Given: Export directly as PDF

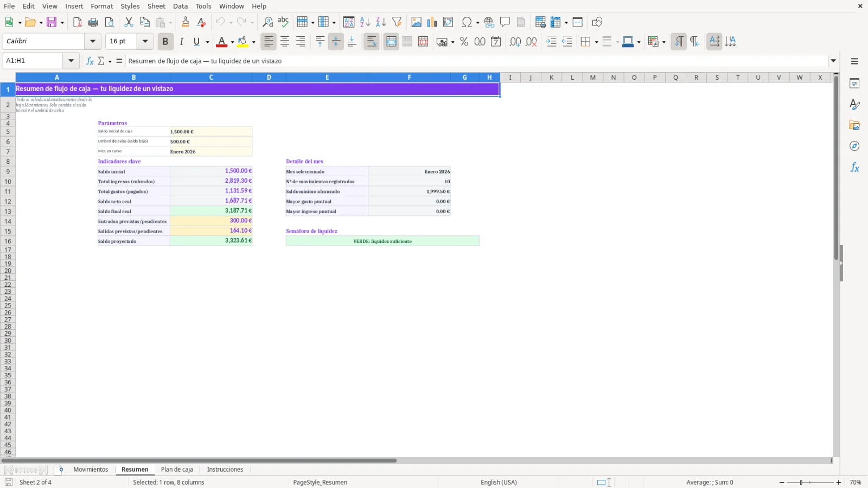Looking at the screenshot, I should [78, 22].
